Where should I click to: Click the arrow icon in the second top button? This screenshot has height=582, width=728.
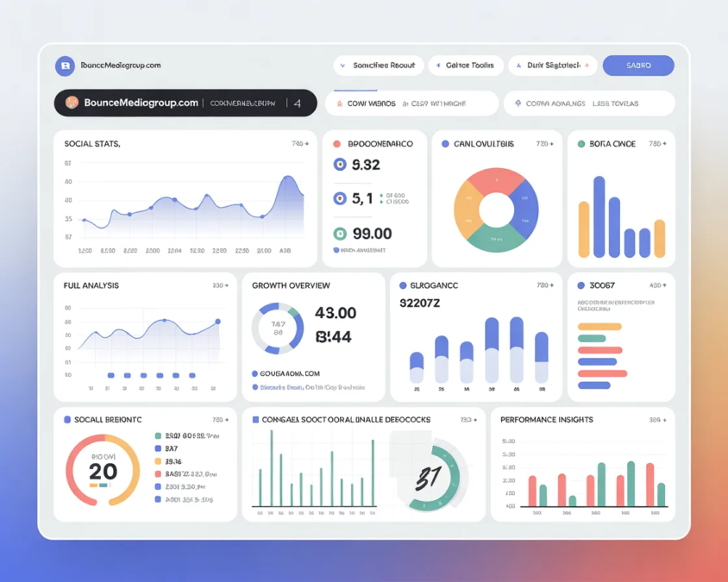[x=437, y=66]
